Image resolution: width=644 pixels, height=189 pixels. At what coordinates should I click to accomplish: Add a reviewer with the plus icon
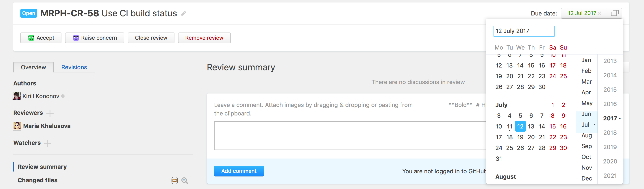(50, 113)
